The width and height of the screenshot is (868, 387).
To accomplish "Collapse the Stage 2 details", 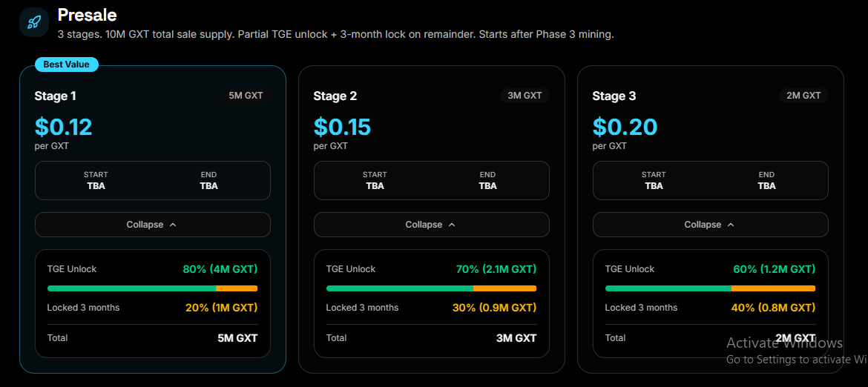I will pos(431,225).
